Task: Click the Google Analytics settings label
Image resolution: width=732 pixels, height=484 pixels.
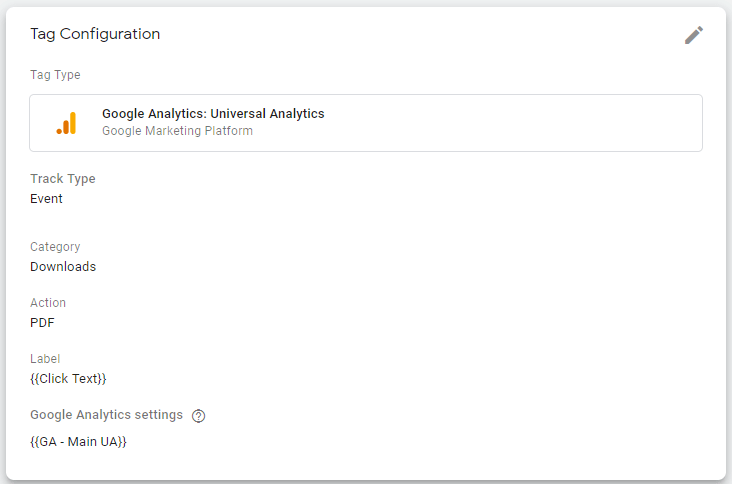Action: [106, 414]
